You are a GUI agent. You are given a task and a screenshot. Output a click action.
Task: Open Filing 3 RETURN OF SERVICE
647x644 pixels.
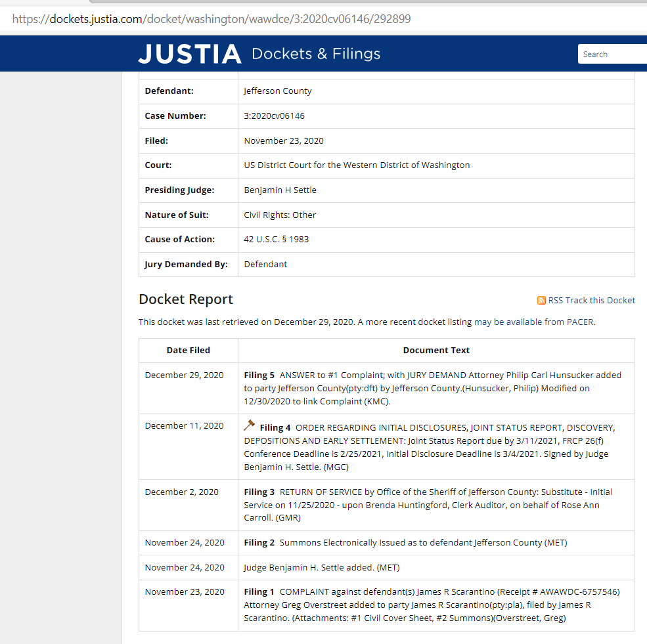(x=259, y=492)
